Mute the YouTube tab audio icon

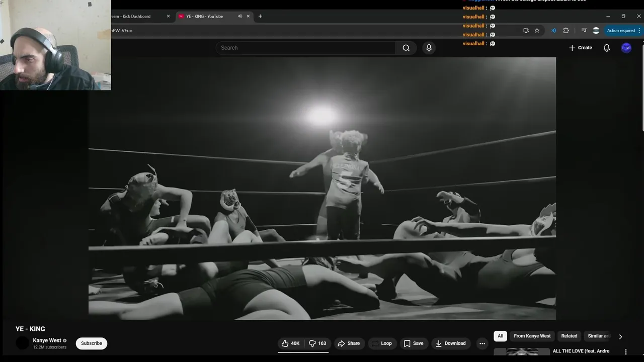tap(240, 16)
